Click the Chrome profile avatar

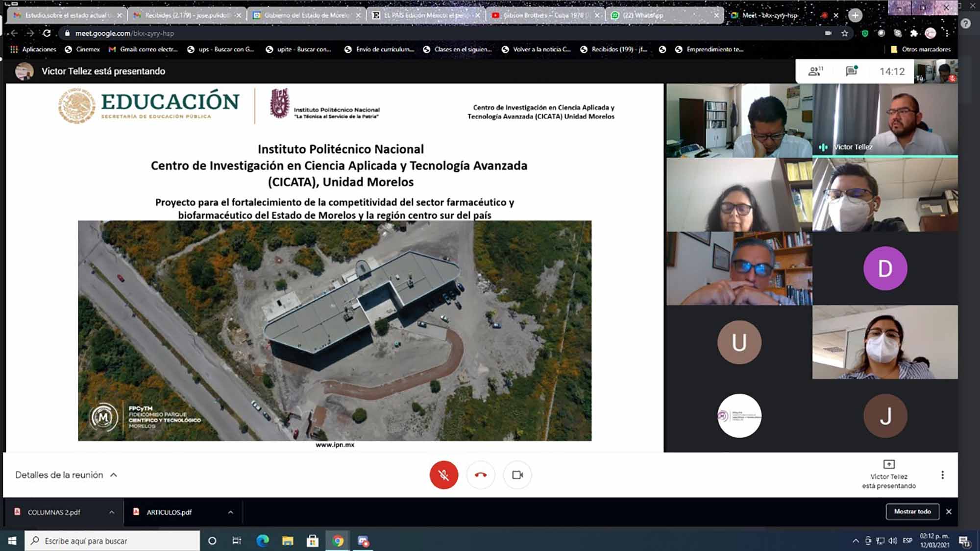pos(931,33)
